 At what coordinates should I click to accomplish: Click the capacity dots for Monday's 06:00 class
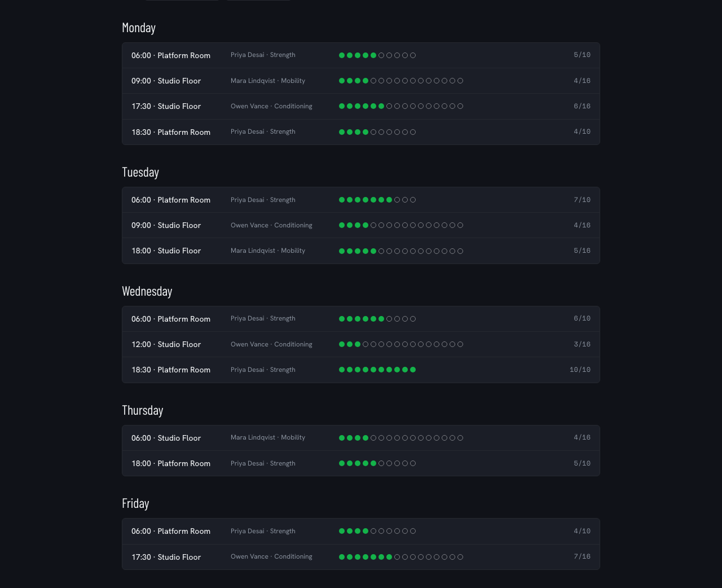[x=377, y=55]
